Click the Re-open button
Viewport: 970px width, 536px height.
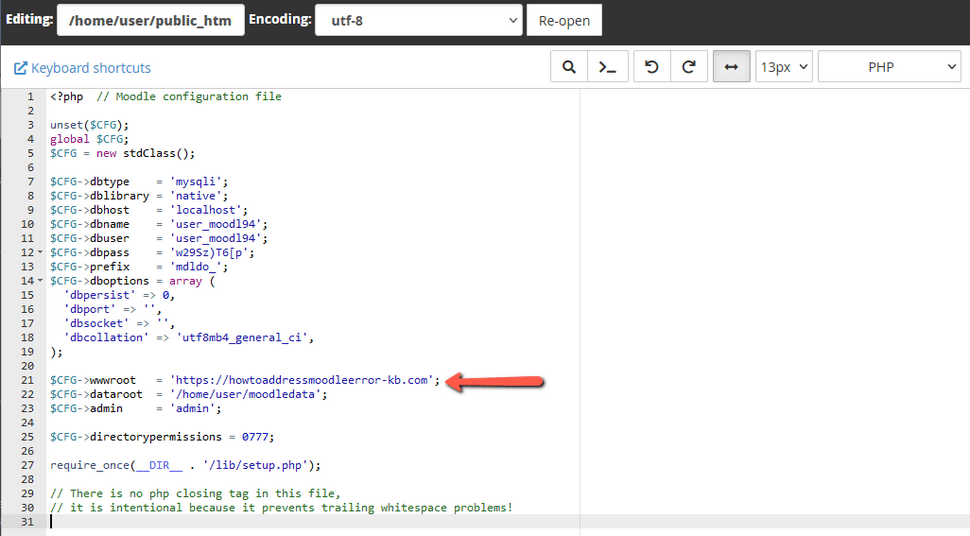pyautogui.click(x=564, y=20)
